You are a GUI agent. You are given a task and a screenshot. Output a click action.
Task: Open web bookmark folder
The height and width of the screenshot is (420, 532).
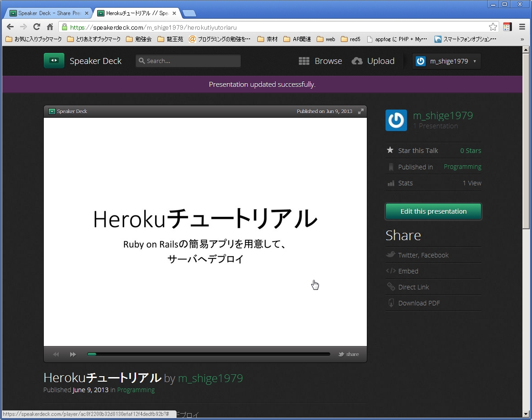point(326,39)
